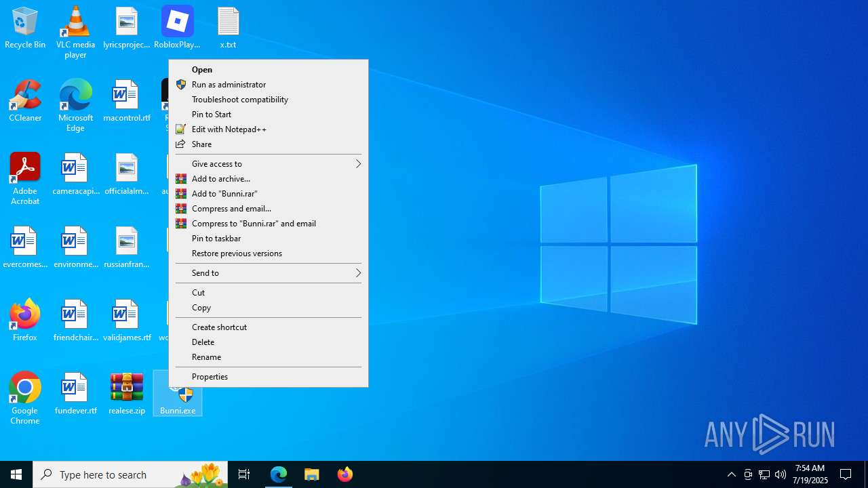
Task: Choose Pin to taskbar
Action: click(269, 239)
